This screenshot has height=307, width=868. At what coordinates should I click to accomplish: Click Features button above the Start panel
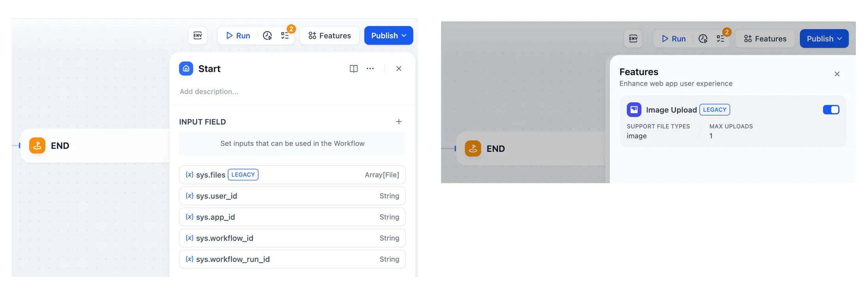click(329, 36)
